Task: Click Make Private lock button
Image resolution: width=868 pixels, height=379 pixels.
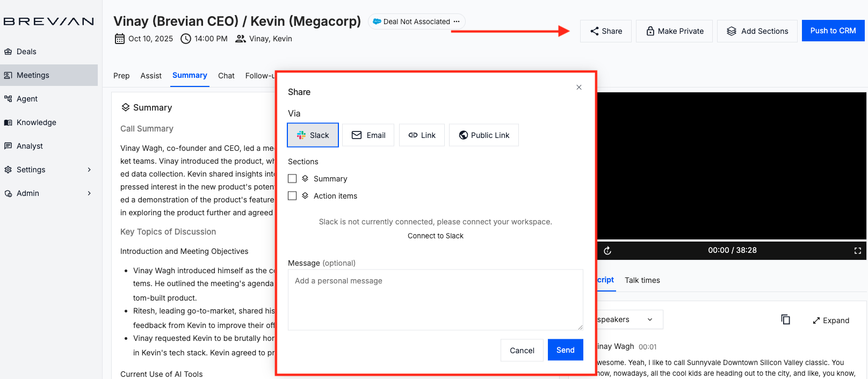Action: coord(674,31)
